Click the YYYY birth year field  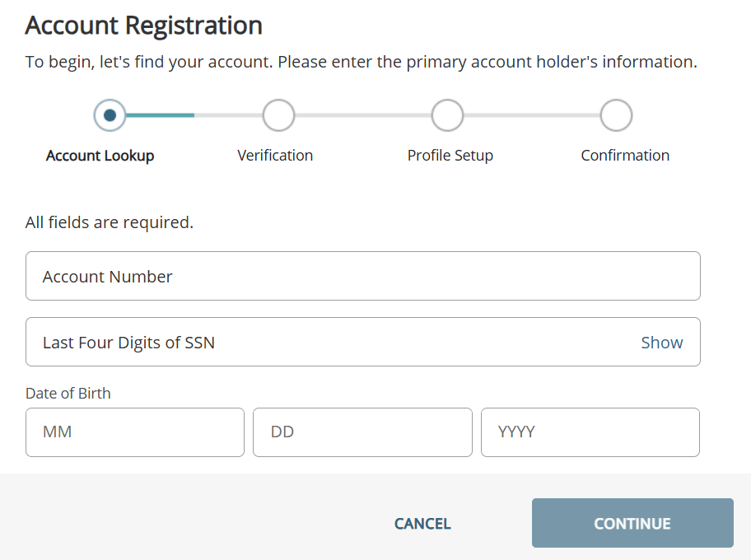pyautogui.click(x=590, y=432)
